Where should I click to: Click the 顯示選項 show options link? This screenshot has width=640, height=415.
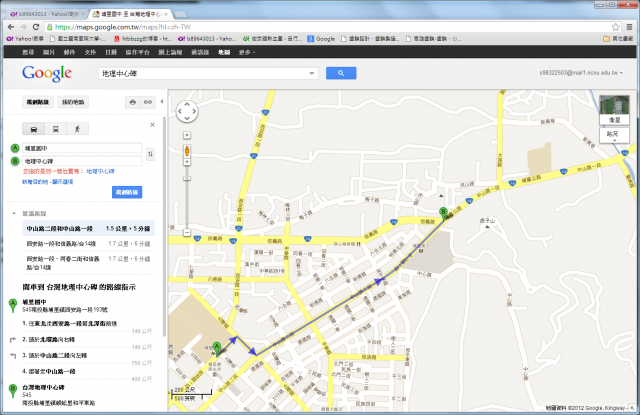point(62,182)
